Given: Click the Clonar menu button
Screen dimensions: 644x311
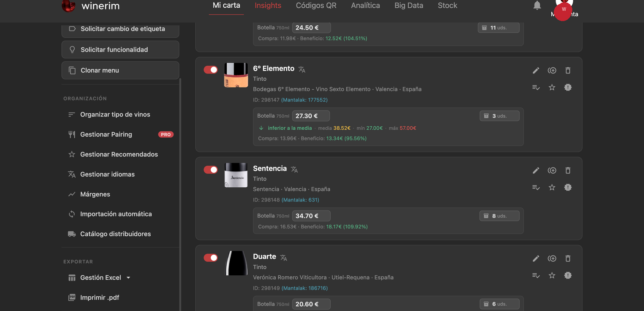Looking at the screenshot, I should click(x=120, y=70).
